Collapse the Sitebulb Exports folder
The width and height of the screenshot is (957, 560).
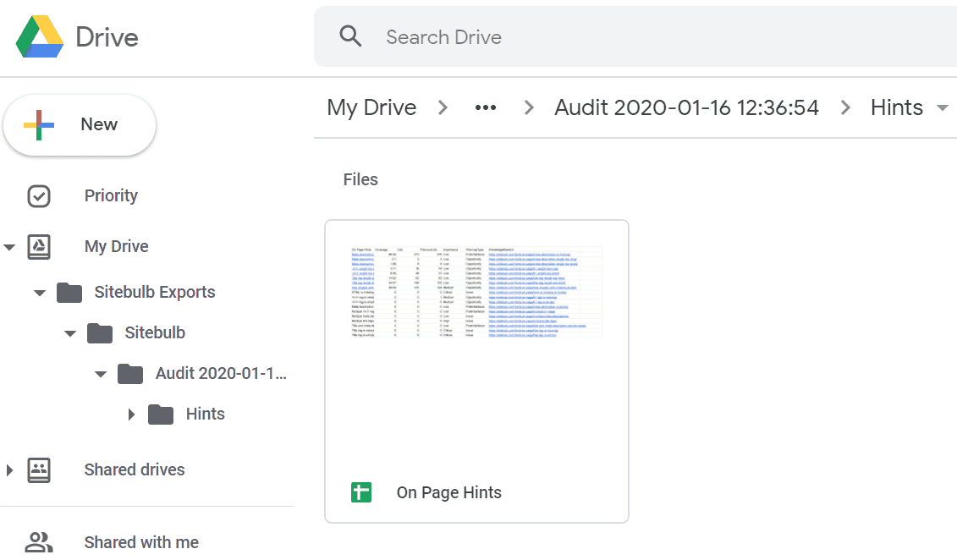pos(39,292)
